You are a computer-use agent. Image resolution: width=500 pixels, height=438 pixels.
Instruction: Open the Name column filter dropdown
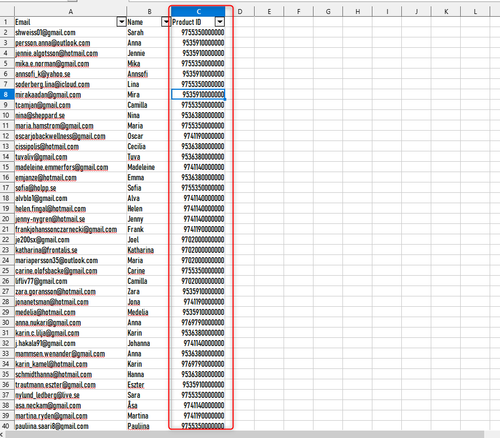(x=166, y=22)
